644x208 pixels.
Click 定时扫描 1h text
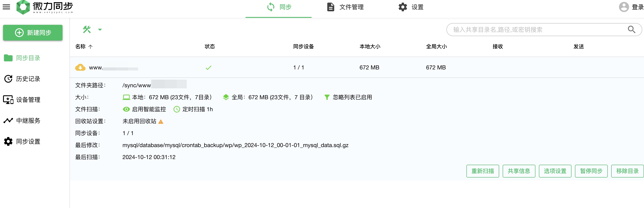[x=198, y=109]
